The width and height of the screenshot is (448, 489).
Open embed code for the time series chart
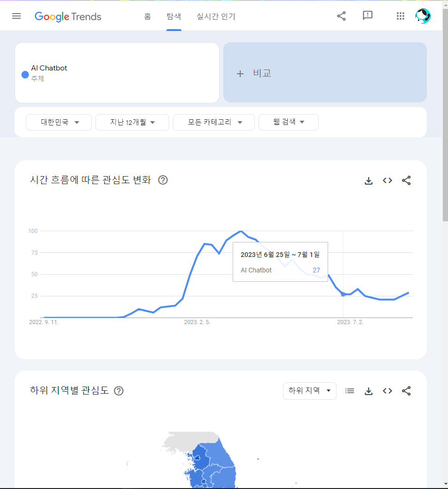pyautogui.click(x=387, y=180)
